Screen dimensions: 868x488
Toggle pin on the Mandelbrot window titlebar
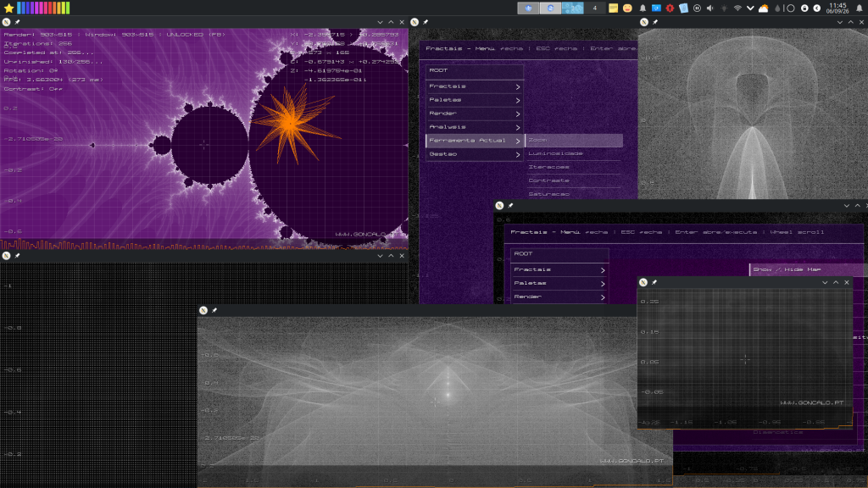coord(17,22)
